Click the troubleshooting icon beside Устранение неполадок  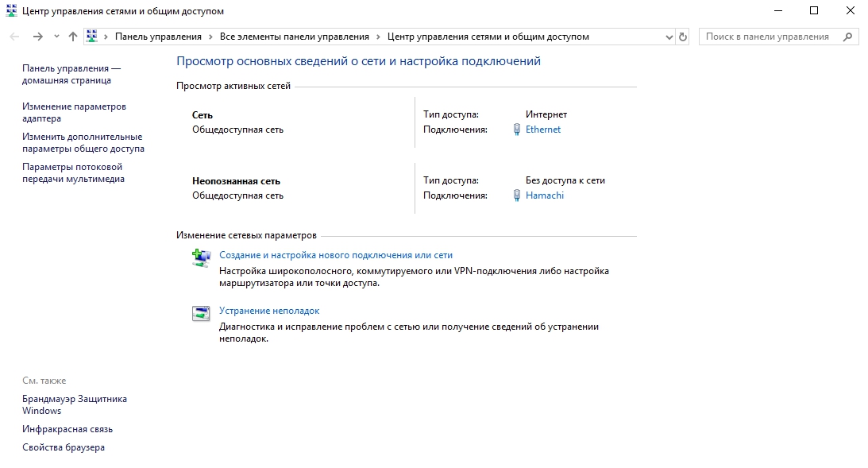click(x=201, y=312)
